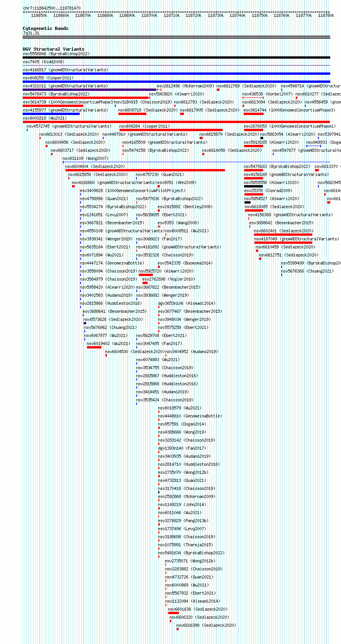Select nsv5863054 (Almarri2020) label
The height and width of the screenshot is (644, 341).
[x=288, y=134]
